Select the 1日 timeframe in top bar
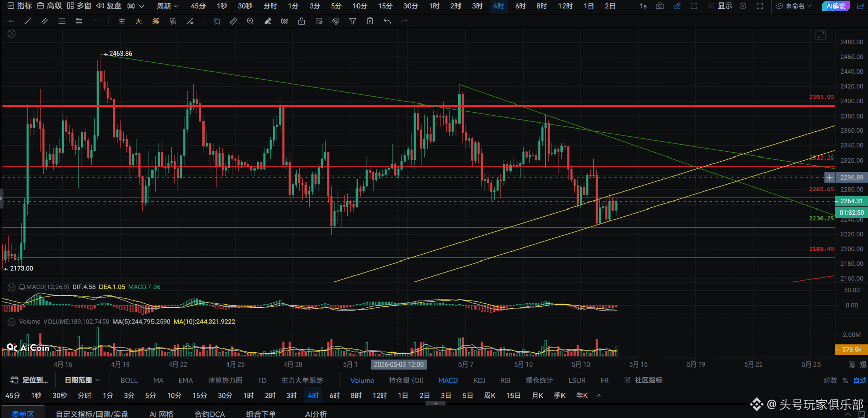 pos(589,6)
